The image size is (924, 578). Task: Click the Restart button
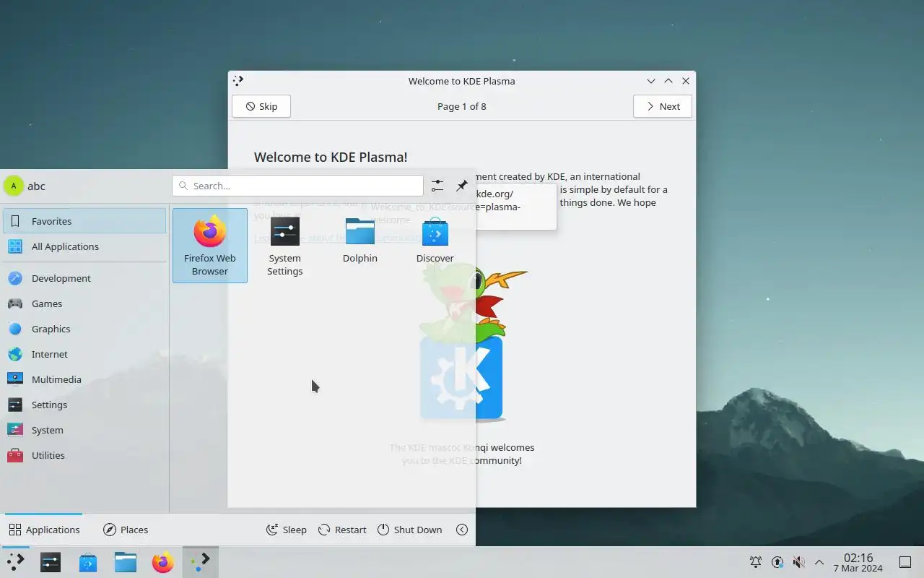click(342, 530)
